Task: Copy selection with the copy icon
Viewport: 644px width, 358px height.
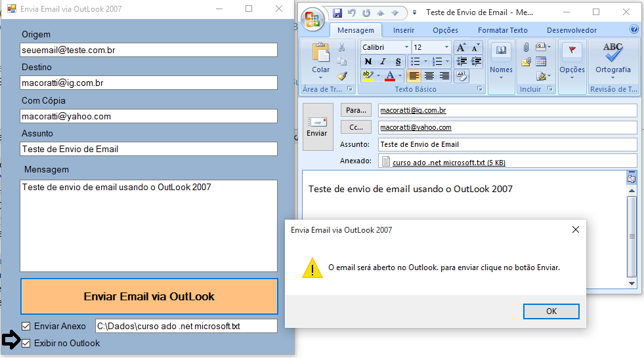Action: (x=341, y=62)
